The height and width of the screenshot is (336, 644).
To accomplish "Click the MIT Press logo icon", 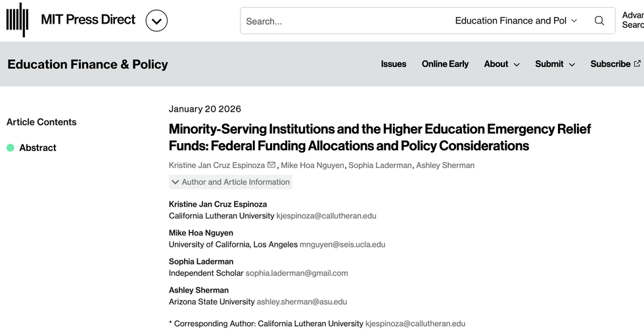I will pos(18,20).
